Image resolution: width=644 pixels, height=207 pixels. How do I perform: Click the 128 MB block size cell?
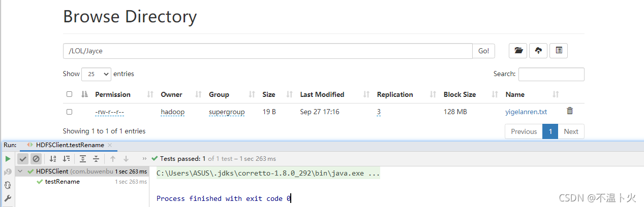tap(455, 112)
